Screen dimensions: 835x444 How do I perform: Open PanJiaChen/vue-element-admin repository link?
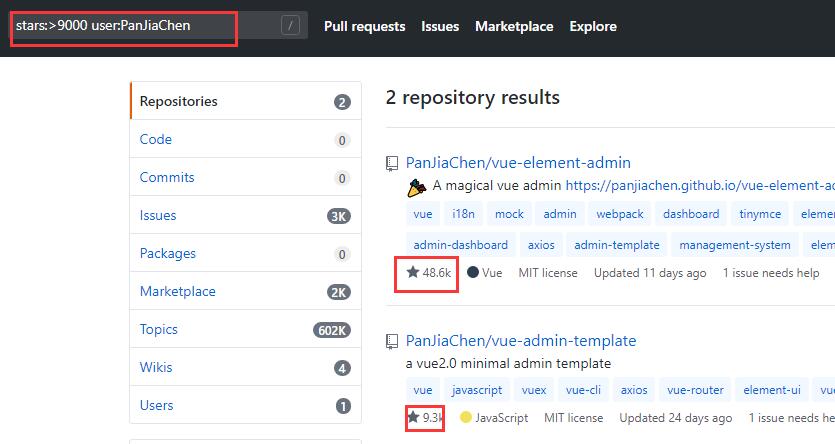[x=518, y=162]
